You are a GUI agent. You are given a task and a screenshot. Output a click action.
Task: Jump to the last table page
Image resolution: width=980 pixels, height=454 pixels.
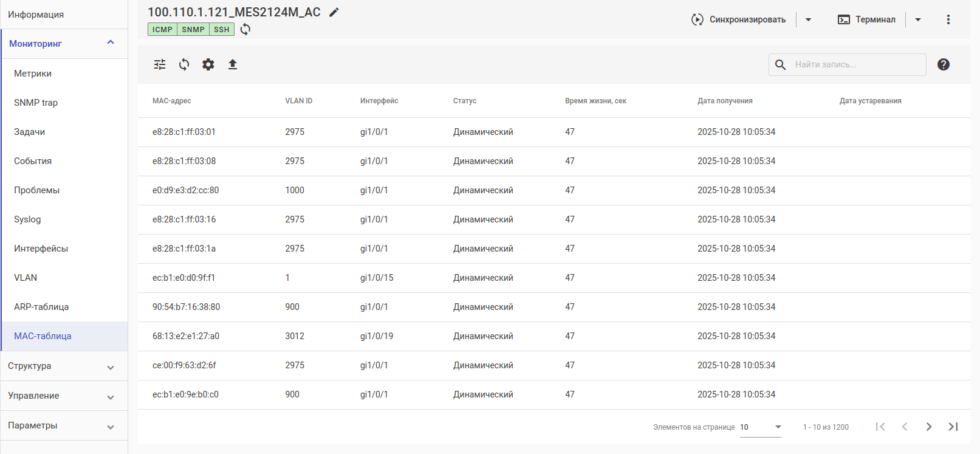(x=953, y=427)
